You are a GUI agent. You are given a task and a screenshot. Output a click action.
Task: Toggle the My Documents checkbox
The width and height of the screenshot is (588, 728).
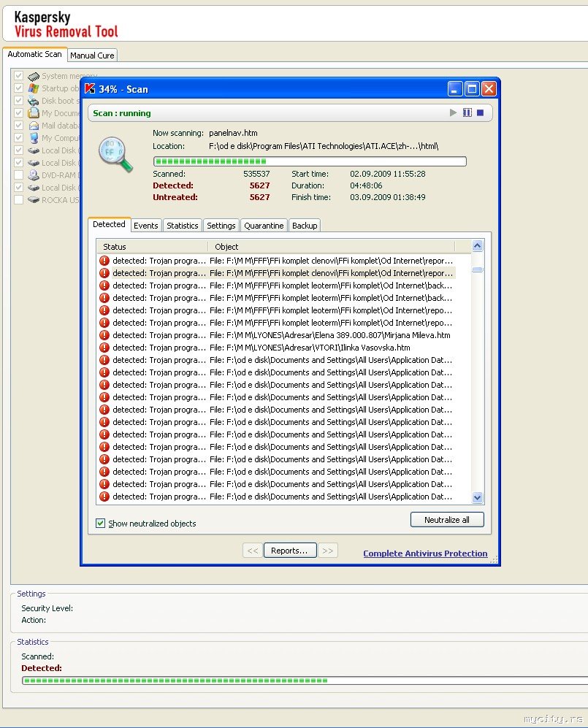(18, 113)
